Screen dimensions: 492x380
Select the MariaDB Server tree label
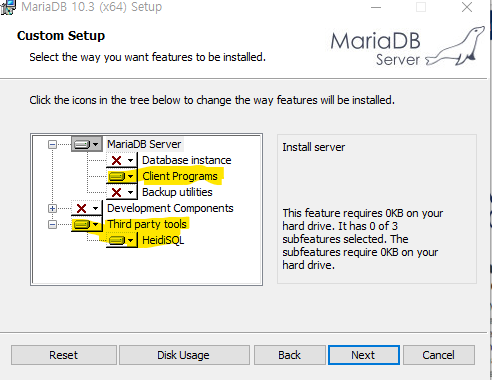[144, 144]
